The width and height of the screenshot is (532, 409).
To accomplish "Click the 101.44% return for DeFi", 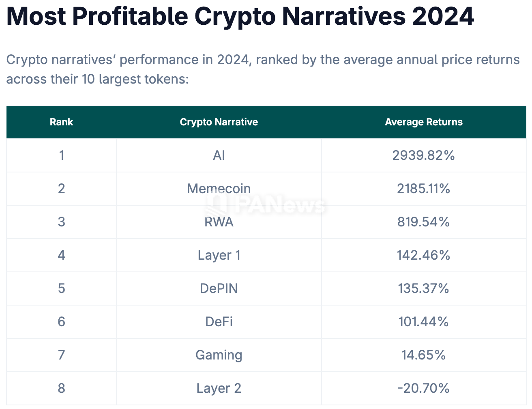I will click(x=423, y=322).
